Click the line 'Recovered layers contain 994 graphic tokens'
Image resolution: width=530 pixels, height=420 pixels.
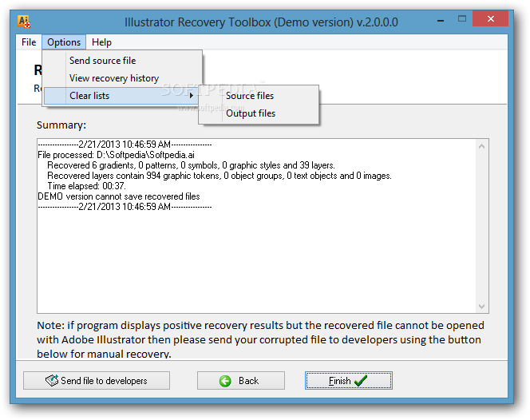(220, 176)
